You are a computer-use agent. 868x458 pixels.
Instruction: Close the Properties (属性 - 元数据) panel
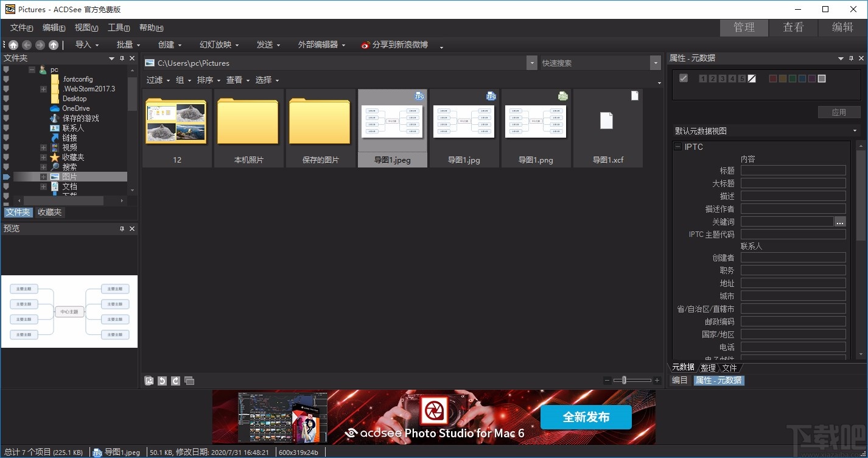click(862, 58)
